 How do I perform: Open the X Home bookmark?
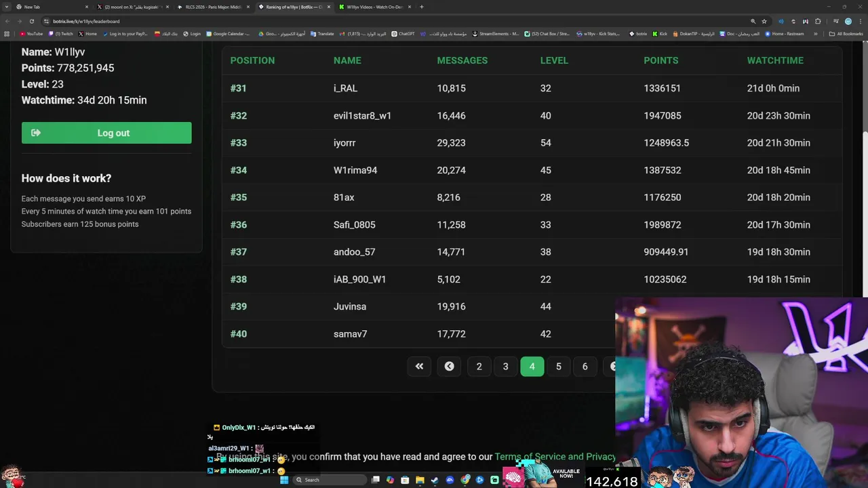(x=87, y=34)
